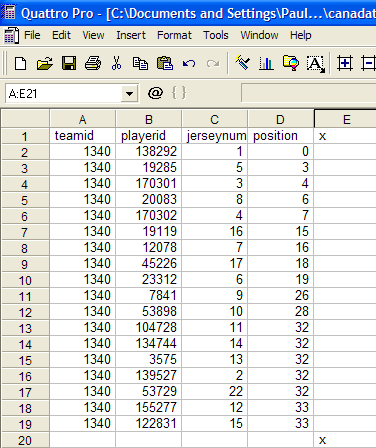The image size is (376, 448).
Task: Click the select-all corner box of the grid
Action: coord(25,119)
